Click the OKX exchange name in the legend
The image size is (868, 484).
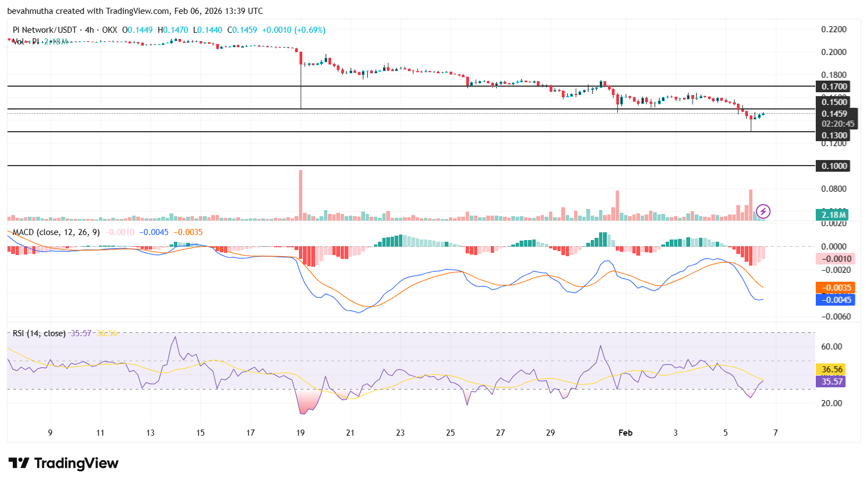[110, 30]
